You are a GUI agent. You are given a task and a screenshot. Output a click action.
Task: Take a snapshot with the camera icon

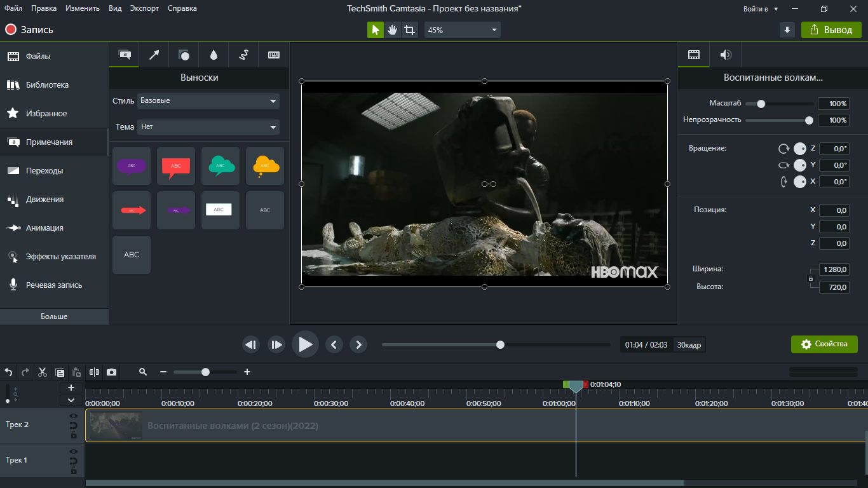click(112, 372)
